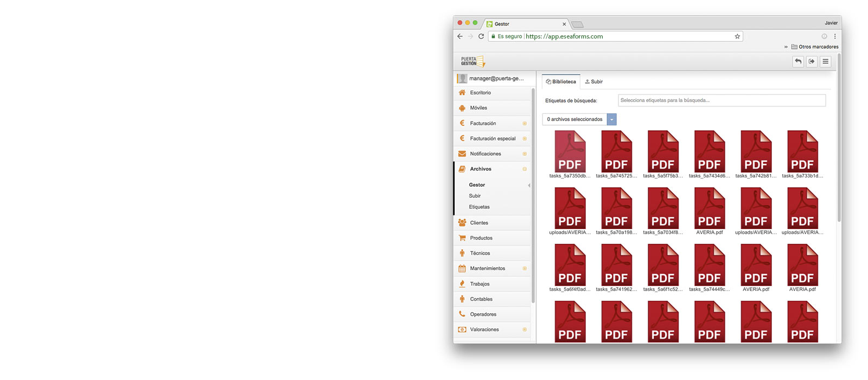The width and height of the screenshot is (868, 380).
Task: Click the '0 archivos seleccionados' button
Action: click(x=575, y=119)
